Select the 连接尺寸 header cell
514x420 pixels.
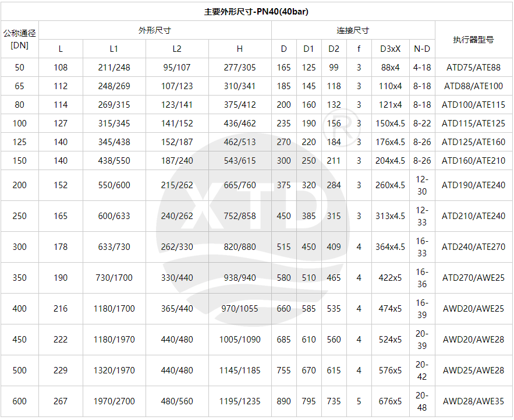353,30
